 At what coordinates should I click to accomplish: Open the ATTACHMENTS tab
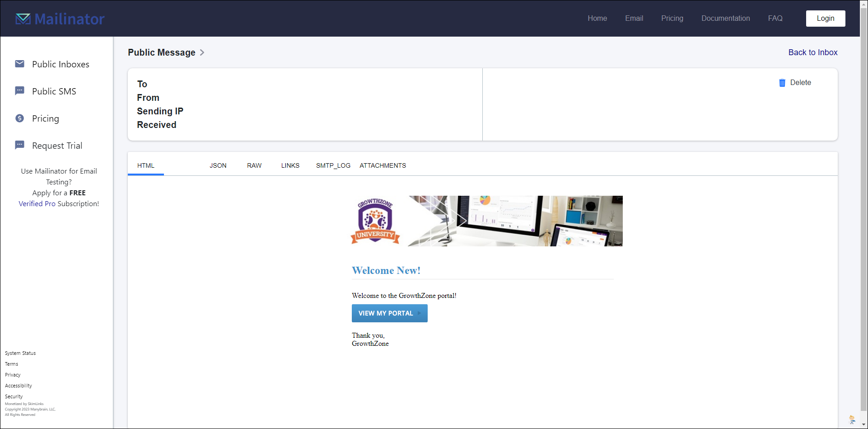(x=383, y=165)
